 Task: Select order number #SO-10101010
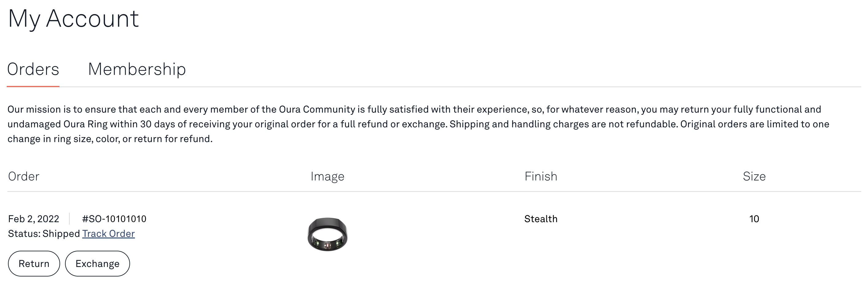[114, 219]
